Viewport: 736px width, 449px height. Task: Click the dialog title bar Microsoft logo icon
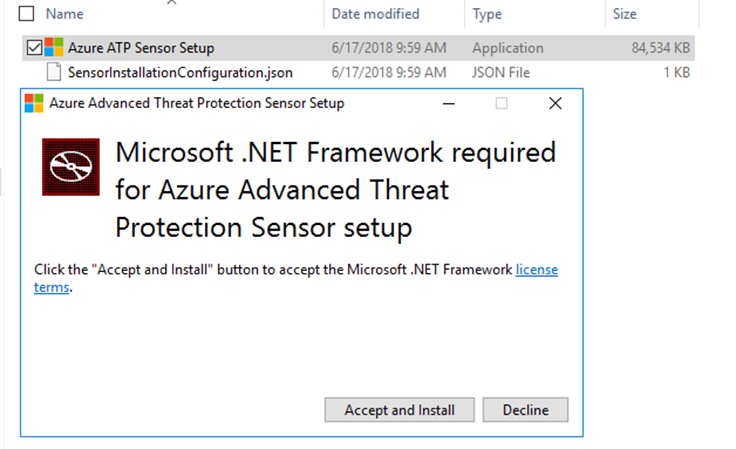coord(34,103)
